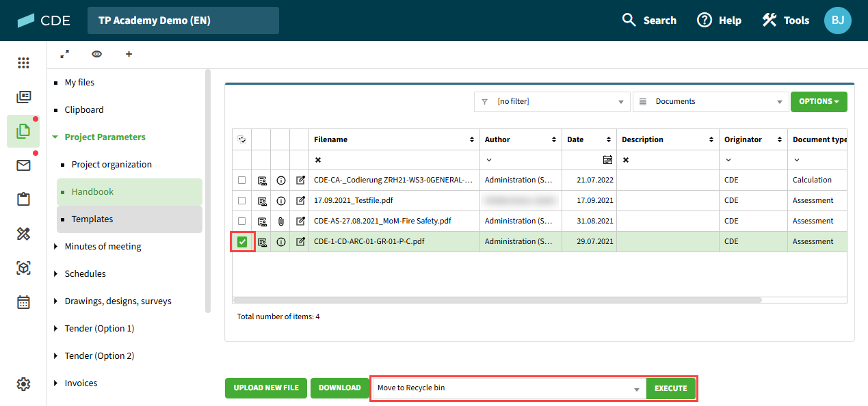Check the box for 17.09.2021_Testfile.pdf
Image resolution: width=868 pixels, height=406 pixels.
pos(242,201)
